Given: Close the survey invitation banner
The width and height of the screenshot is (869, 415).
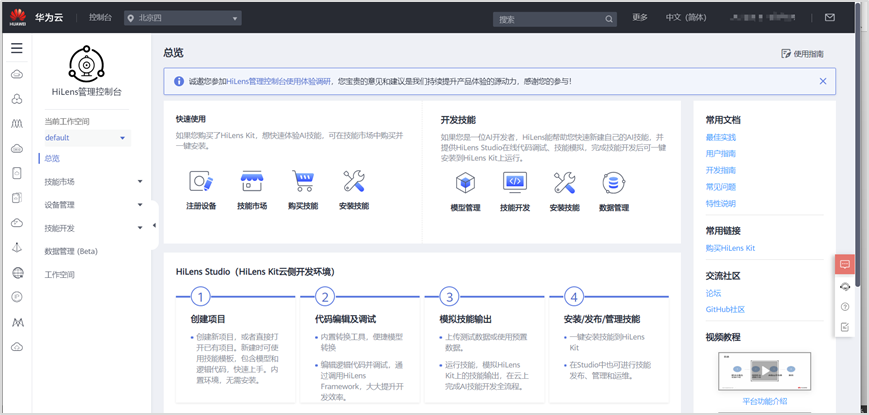Looking at the screenshot, I should coord(823,81).
